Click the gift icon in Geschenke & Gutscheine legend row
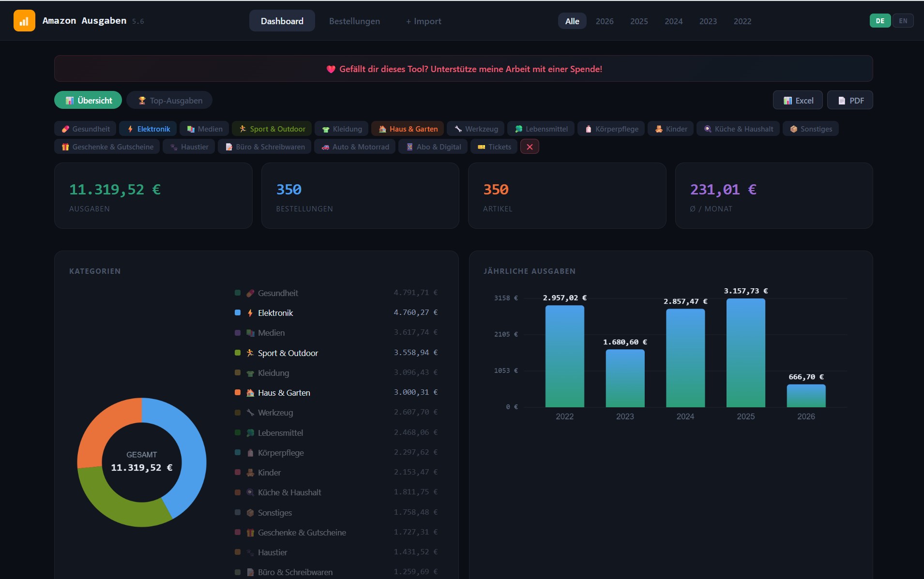Image resolution: width=924 pixels, height=579 pixels. tap(250, 533)
